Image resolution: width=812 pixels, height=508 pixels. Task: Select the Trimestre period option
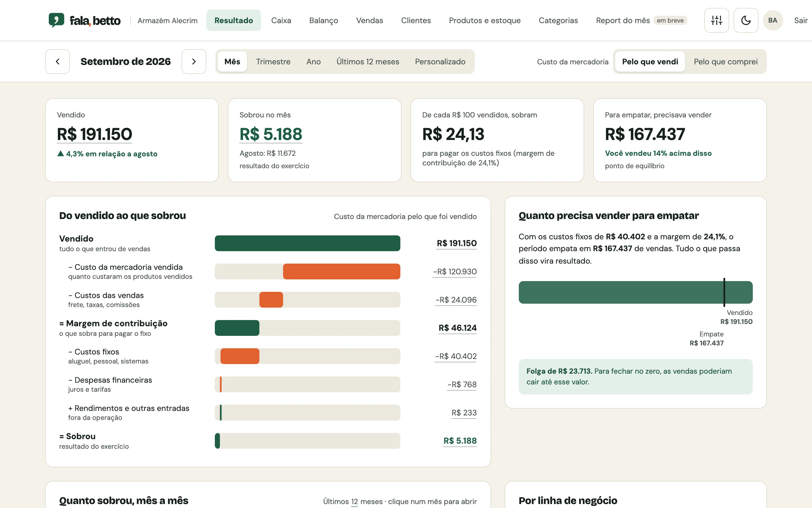(x=273, y=62)
